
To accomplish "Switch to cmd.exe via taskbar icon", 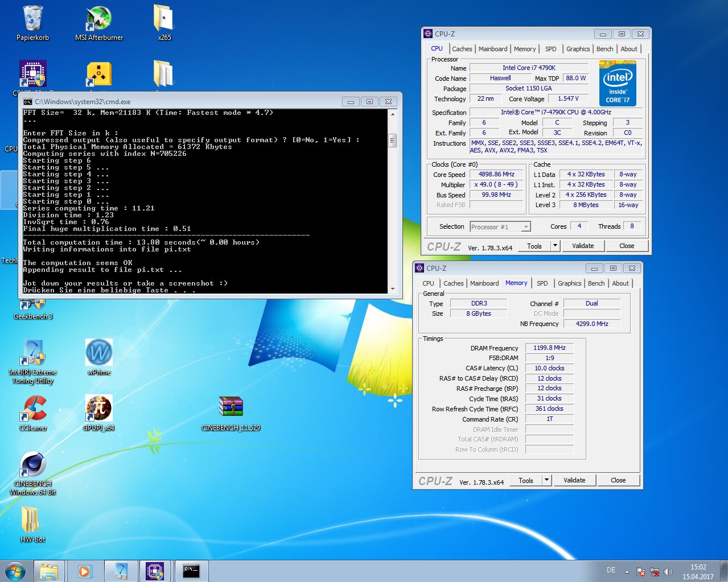I will pos(191,571).
